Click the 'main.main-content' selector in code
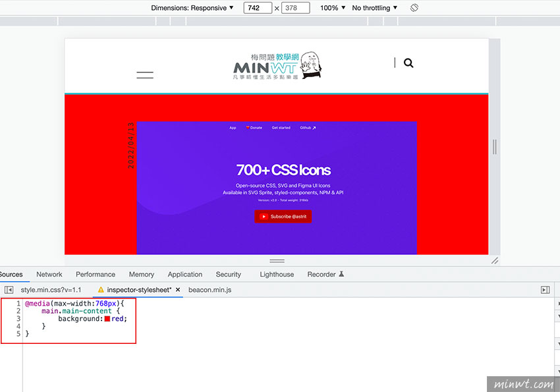Image resolution: width=560 pixels, height=392 pixels. pos(76,311)
